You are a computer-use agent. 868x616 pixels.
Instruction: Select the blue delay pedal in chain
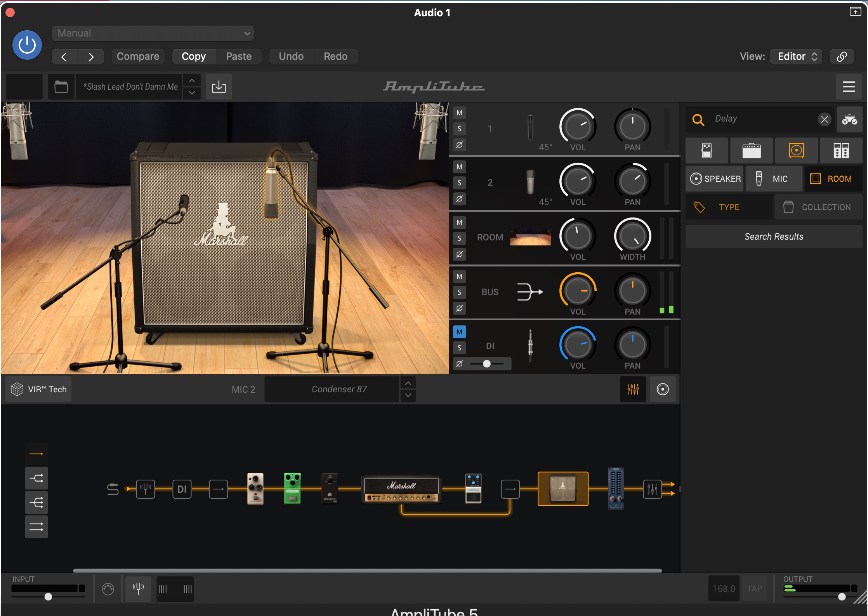coord(474,488)
